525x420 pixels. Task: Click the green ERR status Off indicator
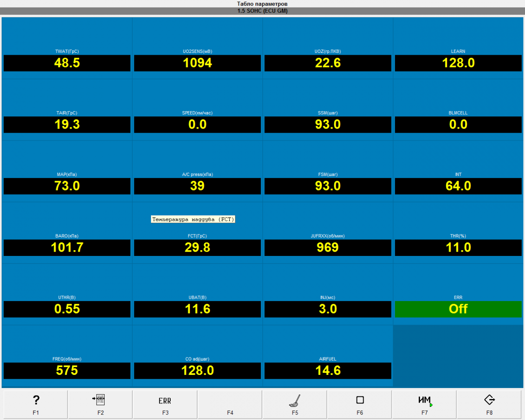coord(458,309)
